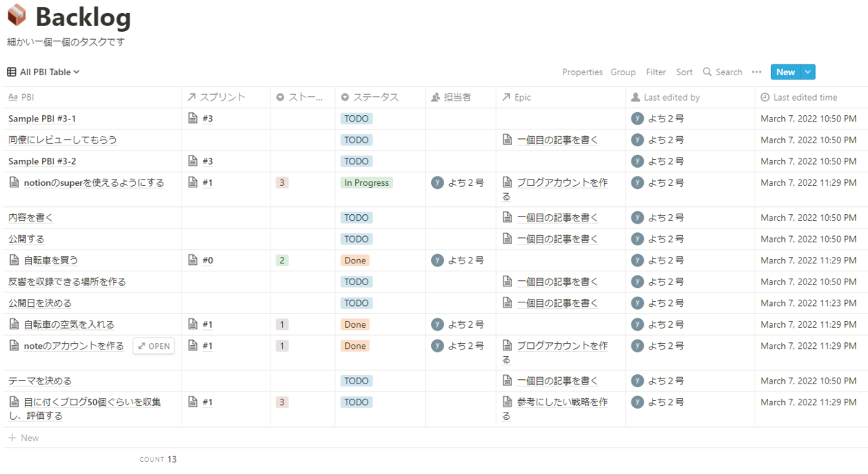Viewport: 868px width, 474px height.
Task: Click green story point 2 tag
Action: pyautogui.click(x=282, y=260)
